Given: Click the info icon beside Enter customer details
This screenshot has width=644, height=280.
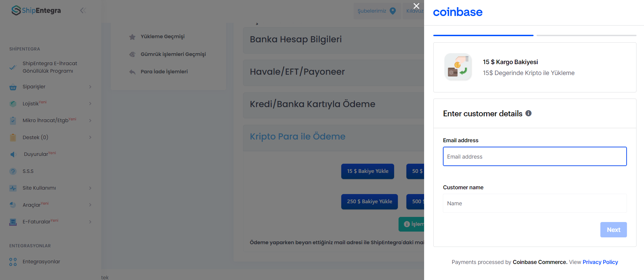Looking at the screenshot, I should pyautogui.click(x=528, y=113).
